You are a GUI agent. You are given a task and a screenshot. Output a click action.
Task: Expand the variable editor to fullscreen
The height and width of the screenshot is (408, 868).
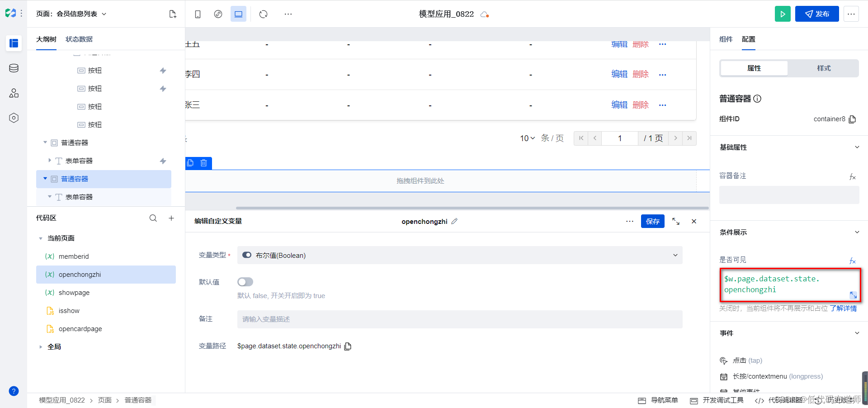click(676, 221)
